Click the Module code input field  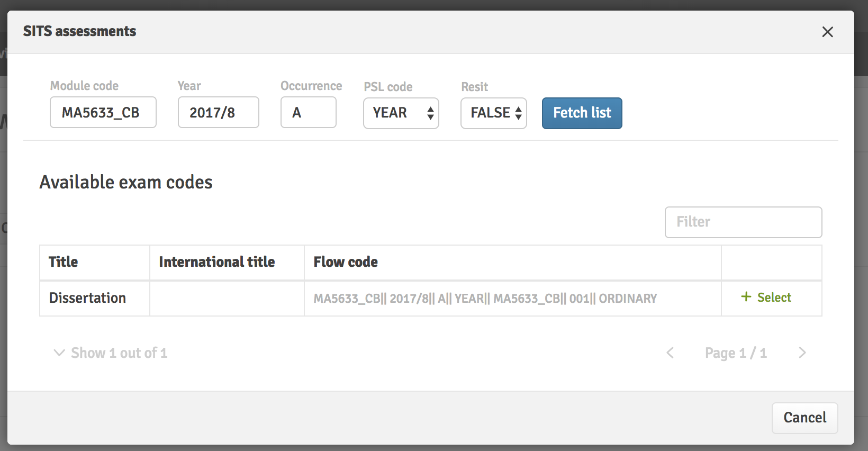click(103, 112)
